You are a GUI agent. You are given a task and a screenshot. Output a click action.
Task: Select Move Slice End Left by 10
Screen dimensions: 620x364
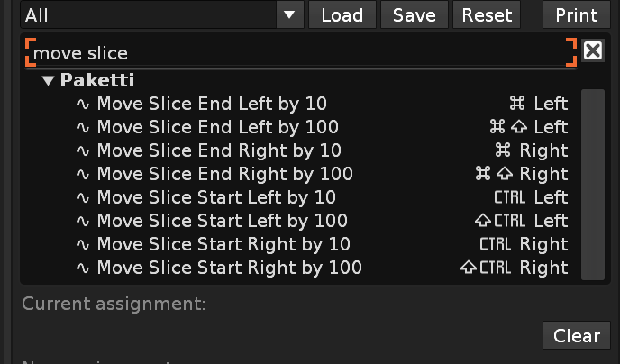(x=212, y=104)
